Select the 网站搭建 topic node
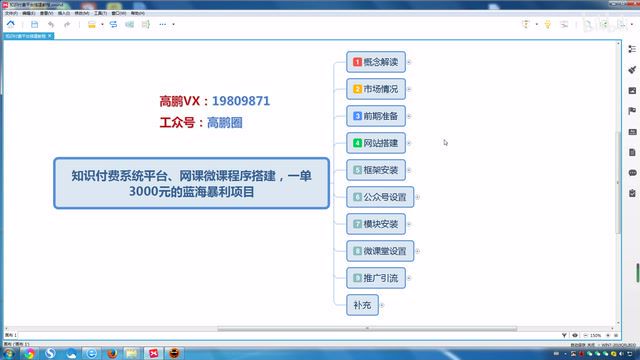This screenshot has height=360, width=640. coord(376,143)
